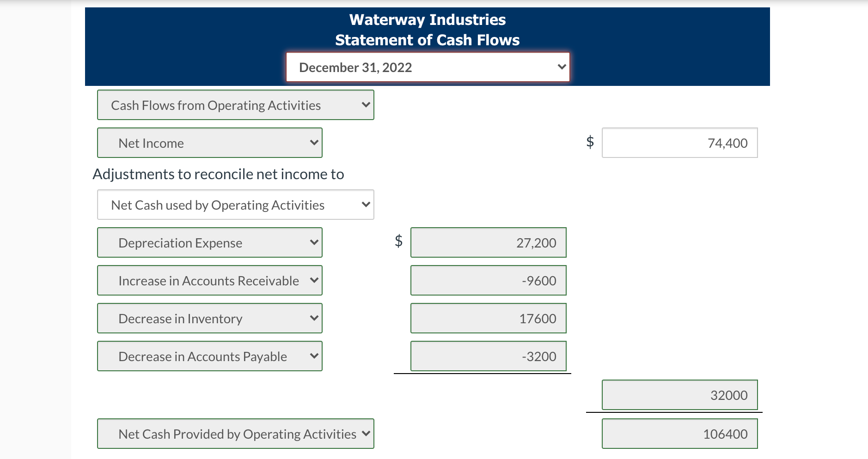The width and height of the screenshot is (868, 459).
Task: Click the 106400 net cash total field
Action: 679,434
